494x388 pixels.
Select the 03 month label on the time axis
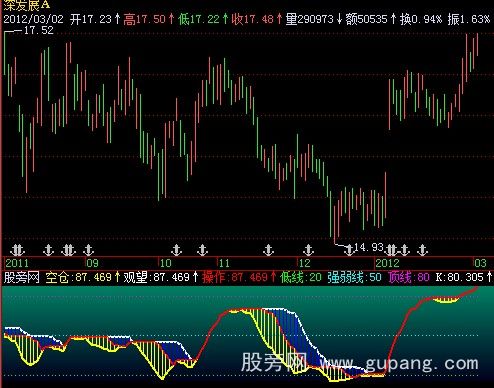tap(480, 263)
